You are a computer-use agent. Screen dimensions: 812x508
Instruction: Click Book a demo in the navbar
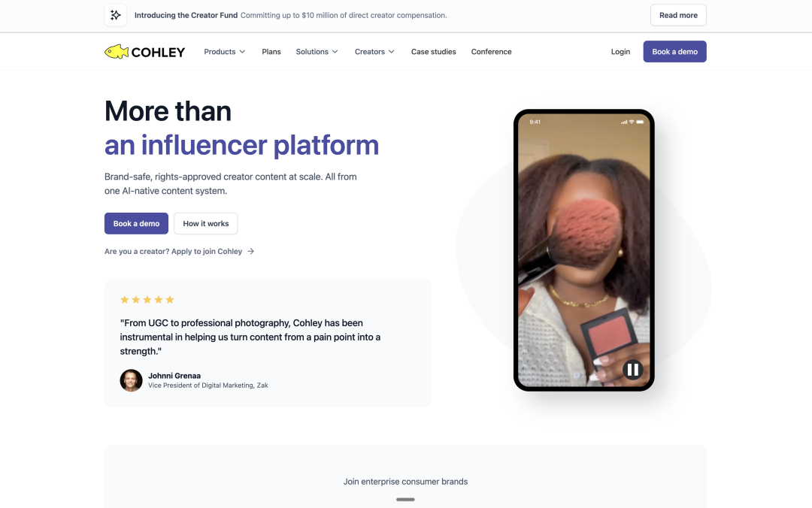(674, 51)
